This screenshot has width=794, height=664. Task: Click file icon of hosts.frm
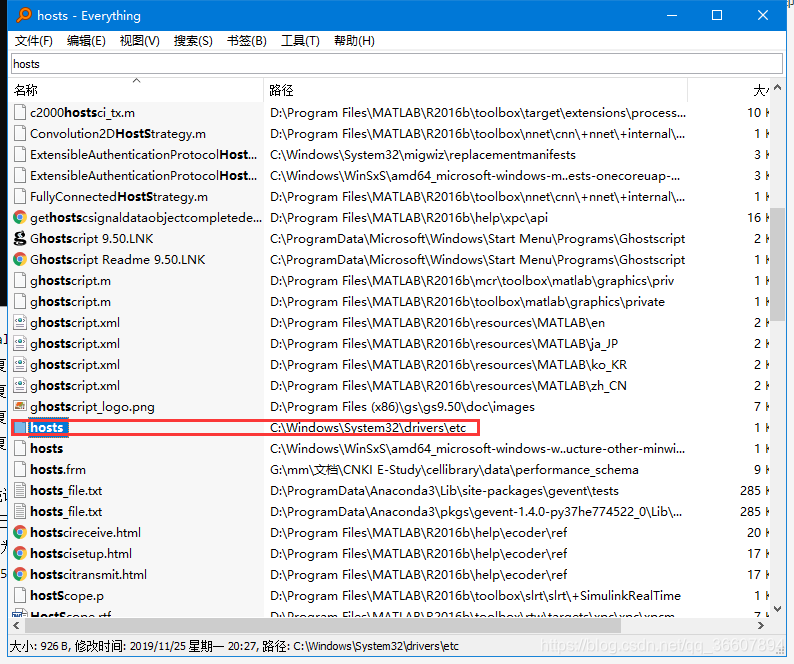coord(20,470)
